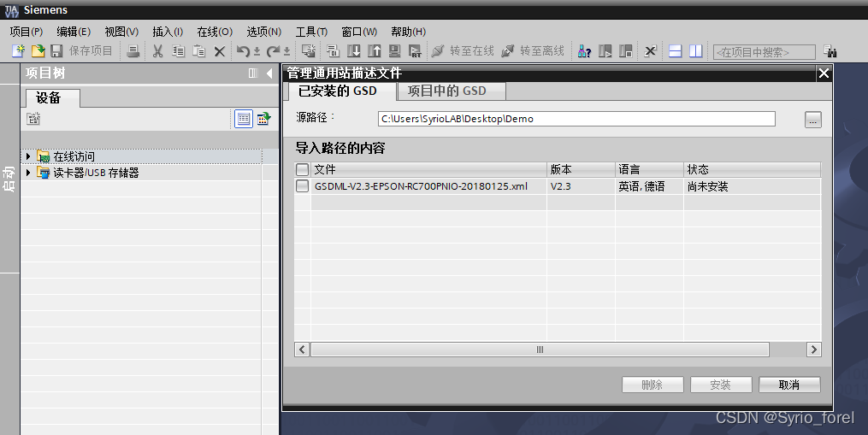
Task: Split editor area vertically icon
Action: click(x=695, y=51)
